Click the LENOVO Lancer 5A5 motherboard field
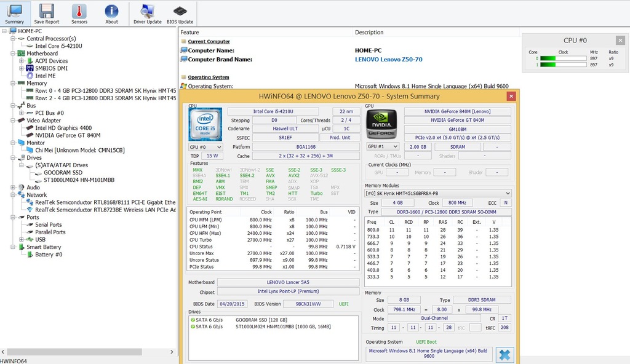Screen dimensions: 630x364 pos(288,282)
